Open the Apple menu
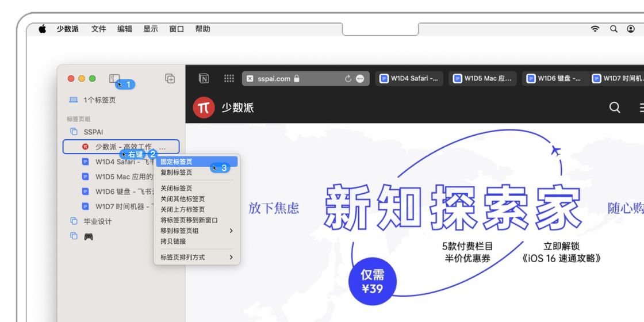Viewport: 644px width, 322px height. [42, 29]
